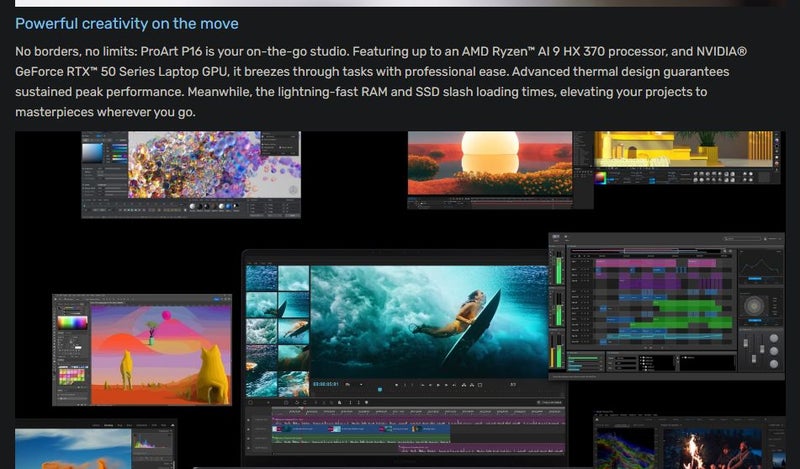Click the circular EQ dial in audio app

(755, 305)
